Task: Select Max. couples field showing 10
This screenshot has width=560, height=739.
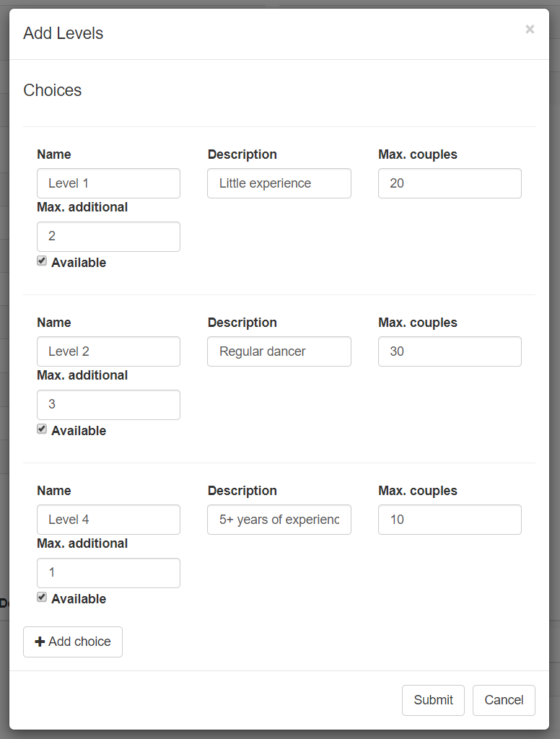Action: 450,520
